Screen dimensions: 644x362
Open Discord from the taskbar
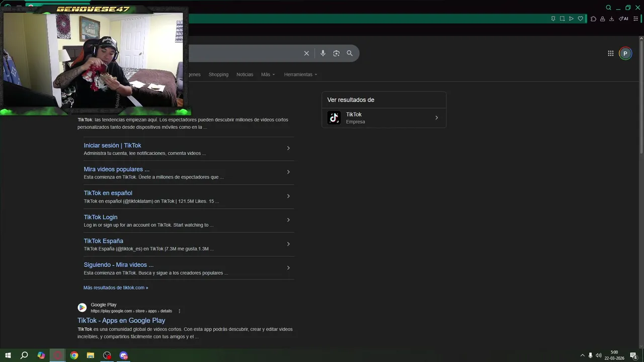(x=124, y=355)
